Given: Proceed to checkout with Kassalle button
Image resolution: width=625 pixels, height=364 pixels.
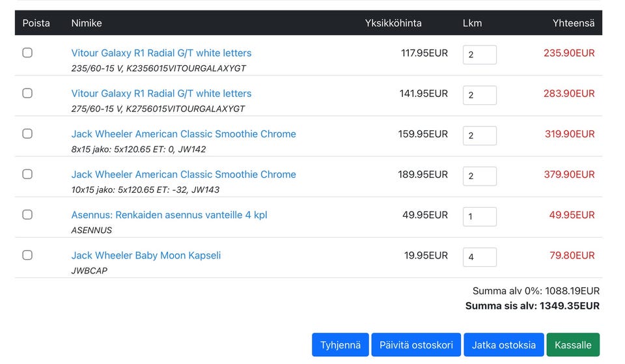Looking at the screenshot, I should tap(573, 345).
